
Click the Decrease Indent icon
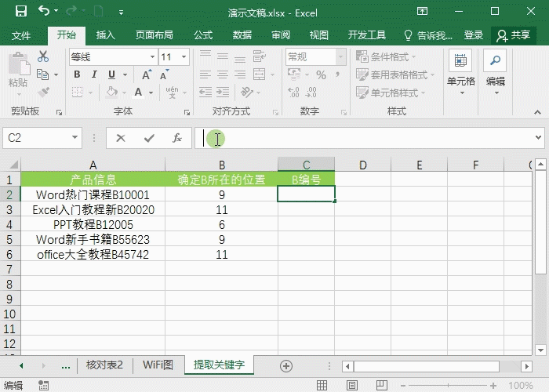click(205, 93)
